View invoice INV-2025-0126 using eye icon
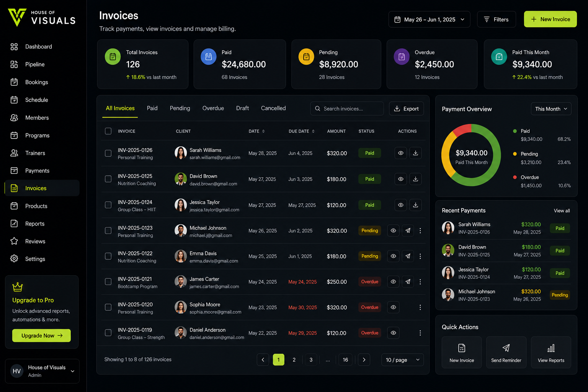The image size is (588, 392). coord(401,153)
